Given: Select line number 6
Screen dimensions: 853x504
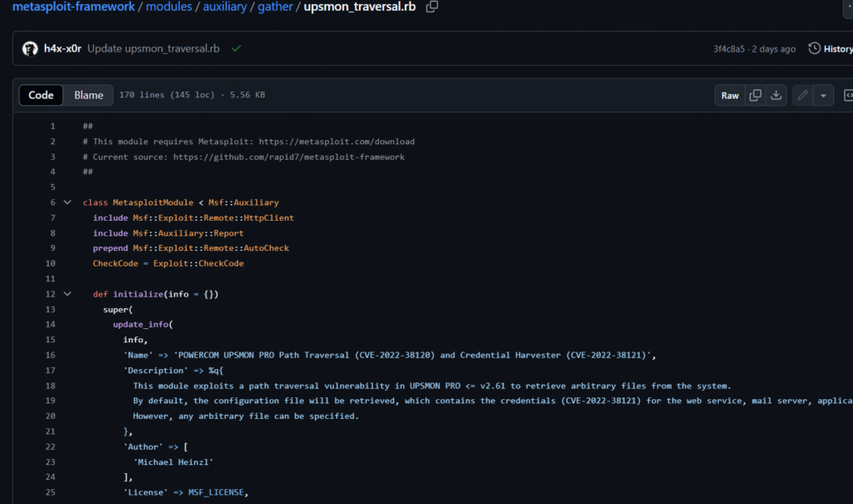Looking at the screenshot, I should point(52,202).
